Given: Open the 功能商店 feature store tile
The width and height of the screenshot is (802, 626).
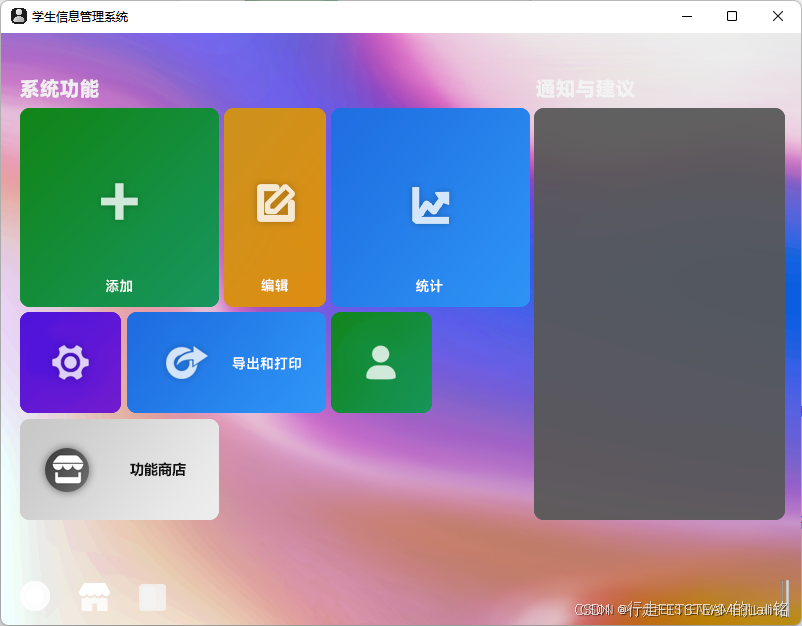Looking at the screenshot, I should pyautogui.click(x=119, y=470).
